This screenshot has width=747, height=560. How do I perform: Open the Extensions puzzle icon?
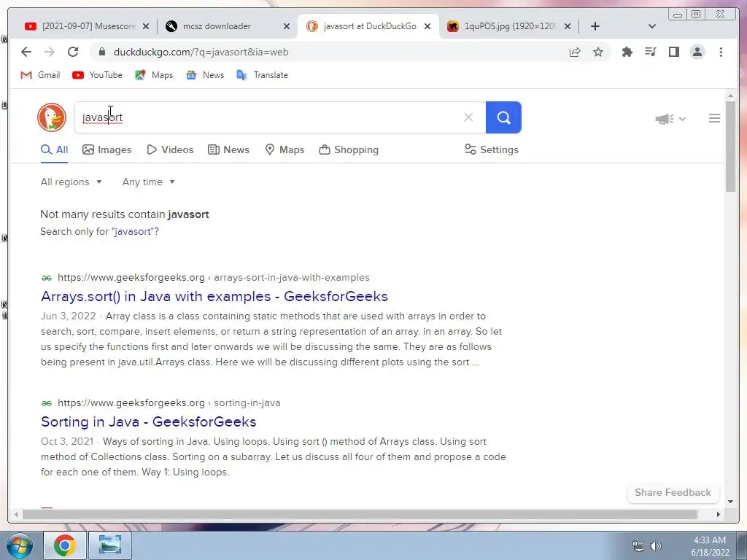coord(627,52)
